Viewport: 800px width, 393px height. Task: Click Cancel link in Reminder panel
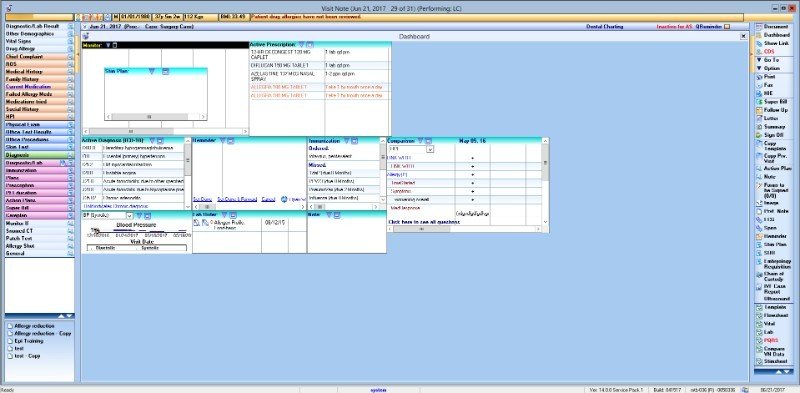(x=268, y=199)
